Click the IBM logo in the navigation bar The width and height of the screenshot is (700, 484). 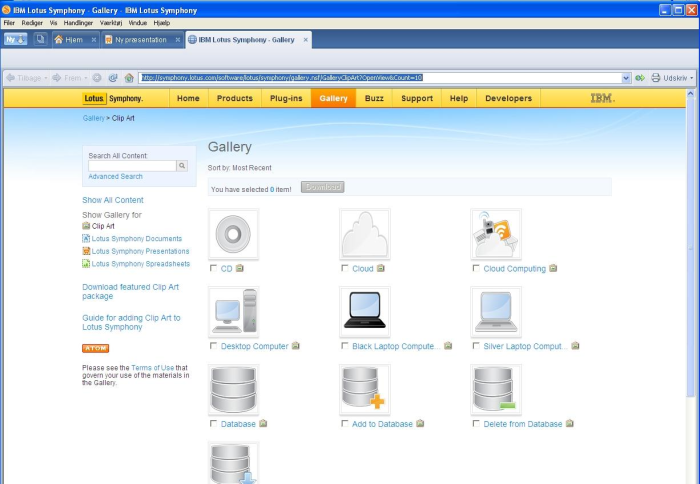(603, 98)
